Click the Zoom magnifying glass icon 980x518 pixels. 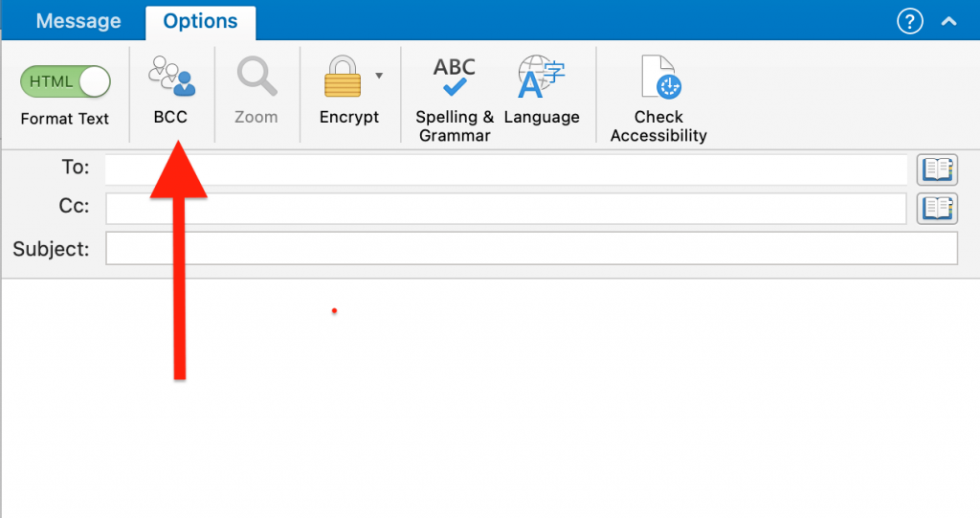click(x=256, y=78)
